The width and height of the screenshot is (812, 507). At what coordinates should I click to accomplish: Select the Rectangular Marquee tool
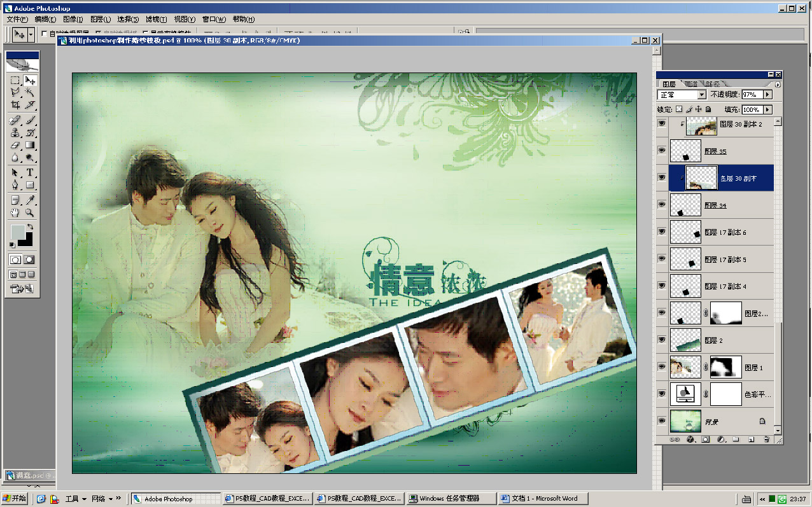point(15,81)
